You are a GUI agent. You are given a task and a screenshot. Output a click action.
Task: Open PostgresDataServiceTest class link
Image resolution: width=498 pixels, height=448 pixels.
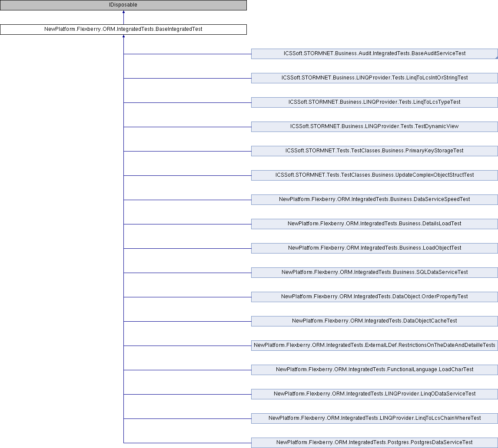375,443
